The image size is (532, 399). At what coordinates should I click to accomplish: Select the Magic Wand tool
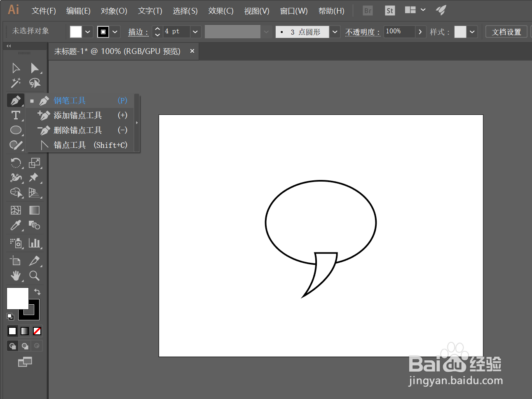pyautogui.click(x=16, y=83)
